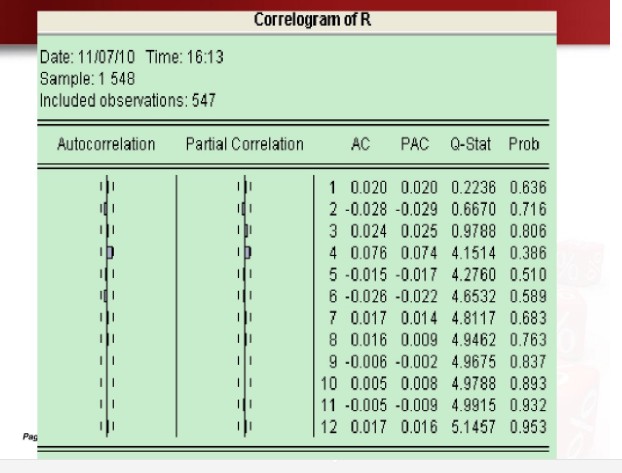Select Q-Stat value 4.8117
The image size is (622, 473).
click(x=474, y=318)
